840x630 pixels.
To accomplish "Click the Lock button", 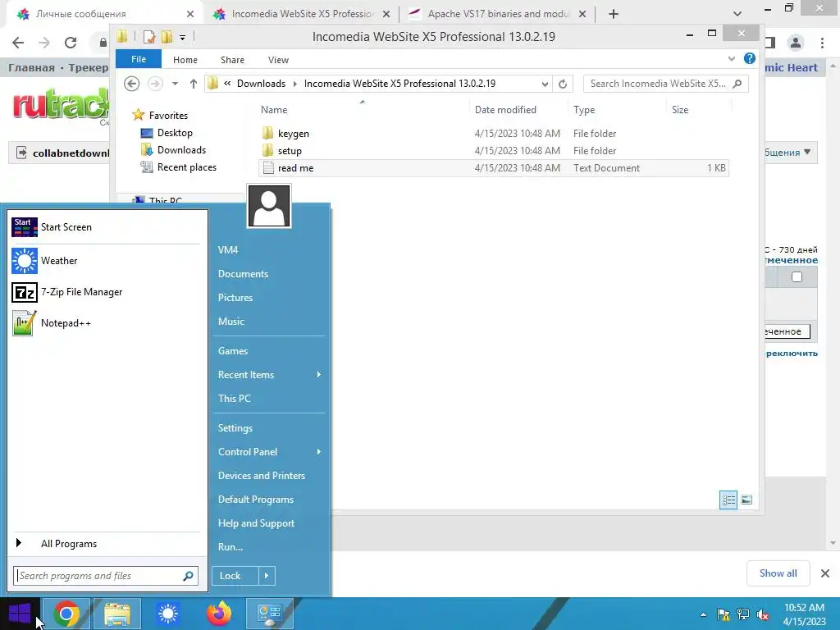I will 235,576.
